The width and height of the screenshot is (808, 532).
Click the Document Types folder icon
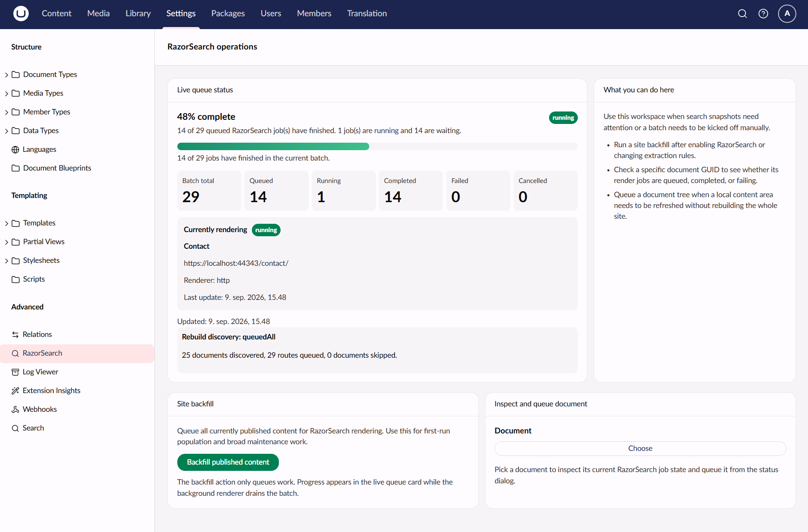[16, 74]
